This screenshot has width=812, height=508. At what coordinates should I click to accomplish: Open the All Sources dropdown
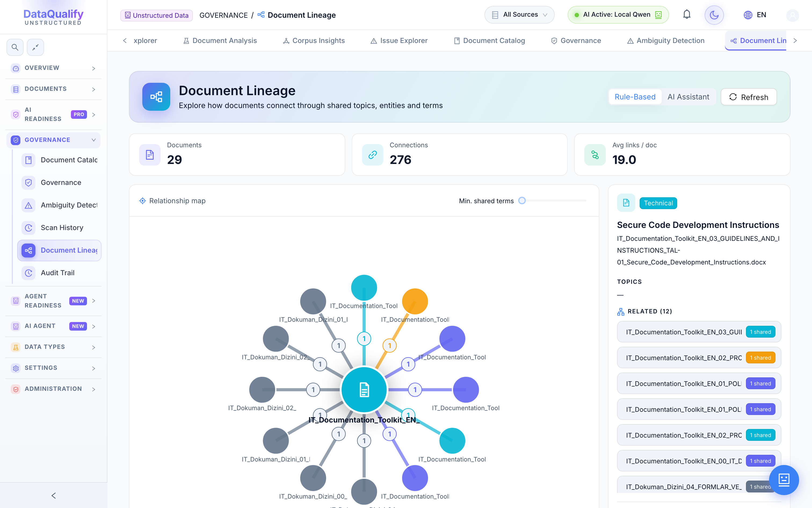point(519,15)
